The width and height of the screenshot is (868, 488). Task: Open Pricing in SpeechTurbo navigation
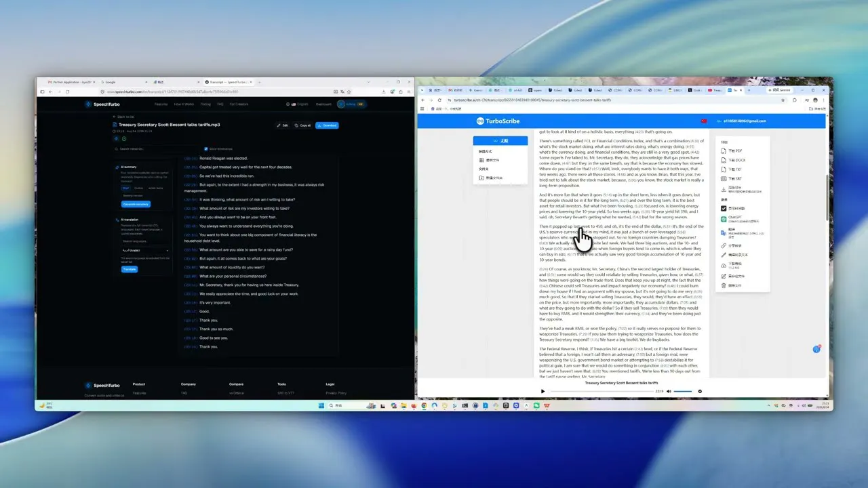pos(205,104)
